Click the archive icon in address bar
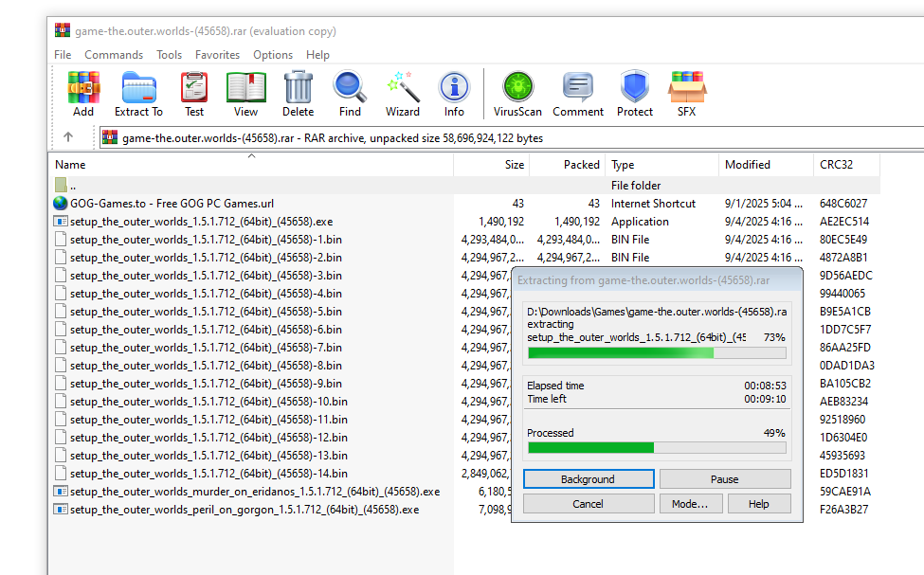Image resolution: width=924 pixels, height=575 pixels. pos(110,137)
